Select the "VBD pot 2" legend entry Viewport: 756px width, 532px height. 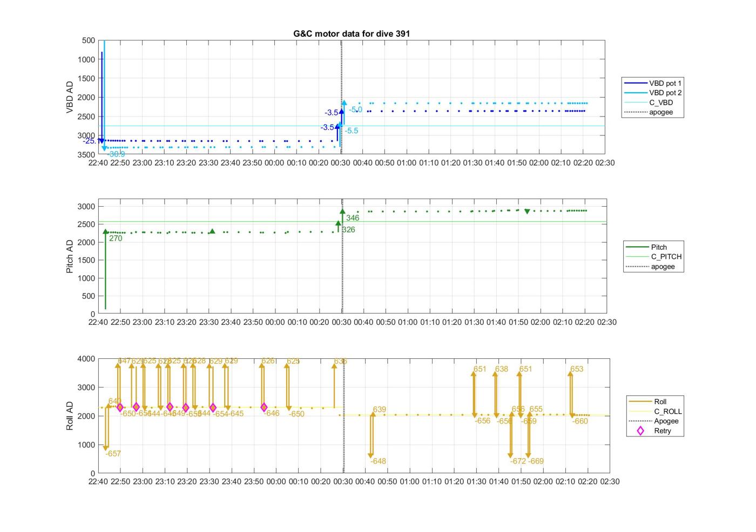(x=653, y=93)
